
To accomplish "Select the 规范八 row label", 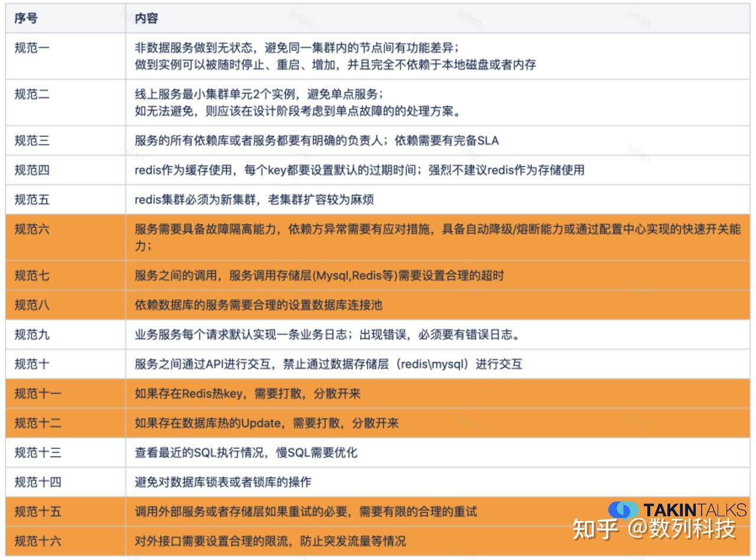I will (x=32, y=305).
